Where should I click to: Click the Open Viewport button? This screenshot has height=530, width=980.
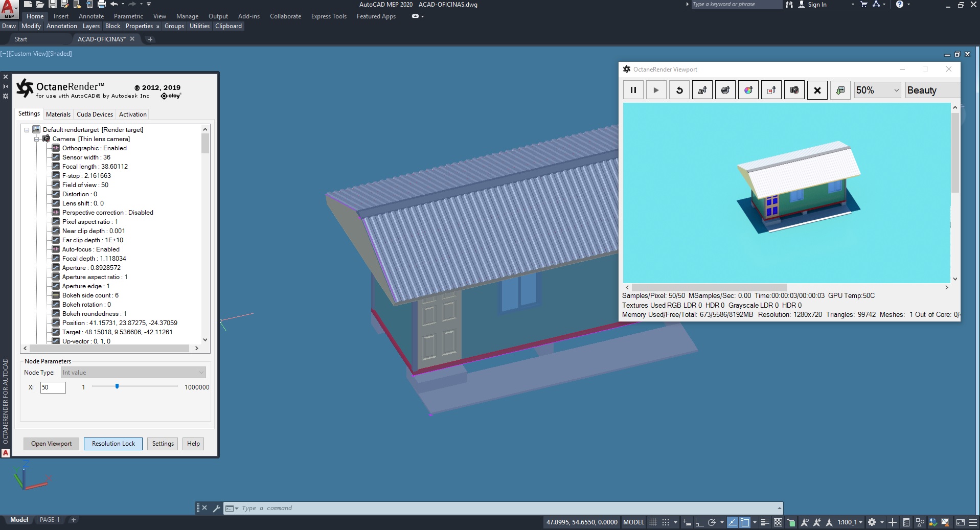click(x=51, y=444)
